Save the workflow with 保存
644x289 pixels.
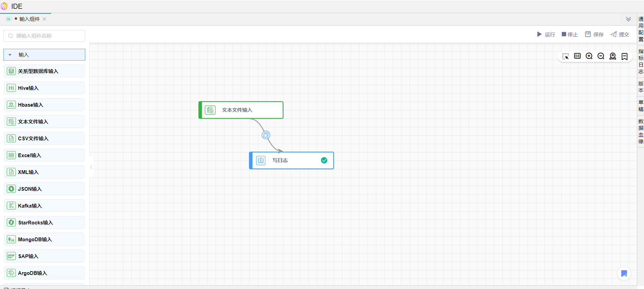tap(594, 34)
